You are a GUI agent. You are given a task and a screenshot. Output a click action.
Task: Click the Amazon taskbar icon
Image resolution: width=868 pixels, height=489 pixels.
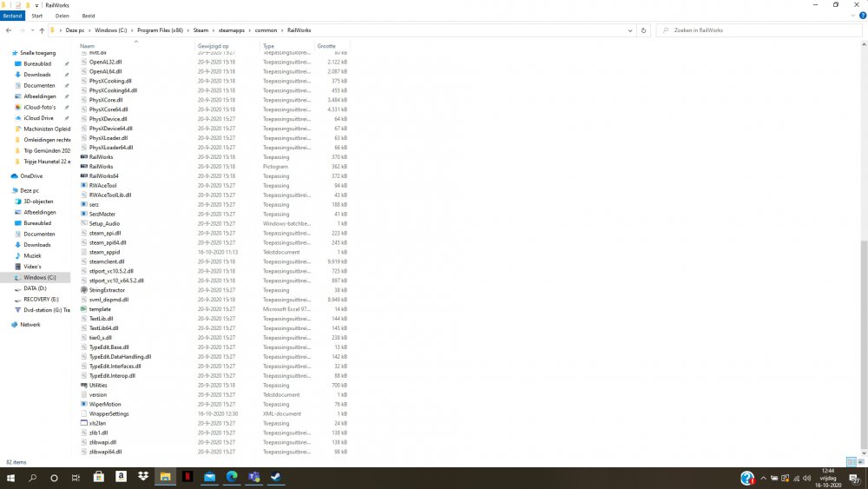(x=121, y=478)
